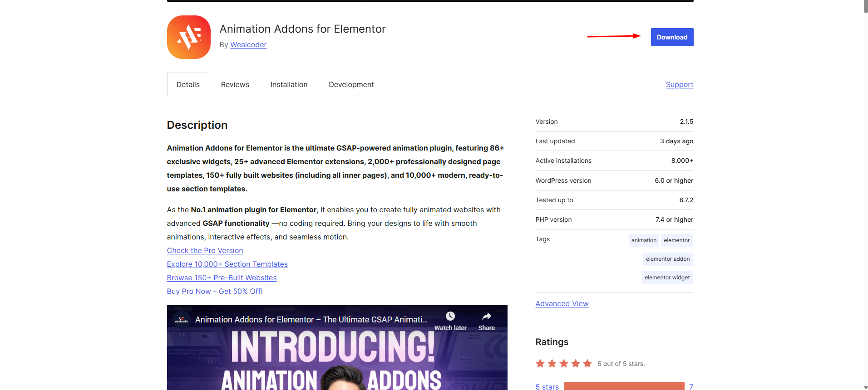This screenshot has height=390, width=868.
Task: Click the Active installations 8,000+ value
Action: (682, 161)
